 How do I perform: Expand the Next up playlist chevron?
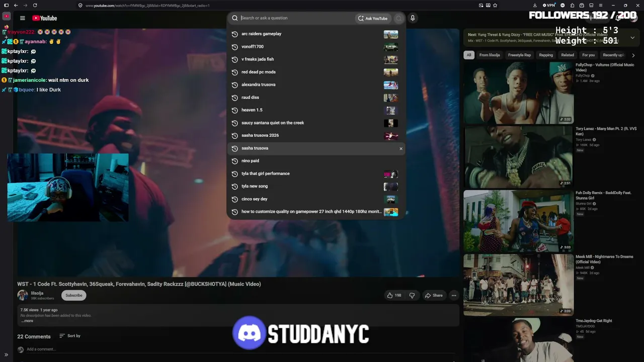(x=632, y=37)
